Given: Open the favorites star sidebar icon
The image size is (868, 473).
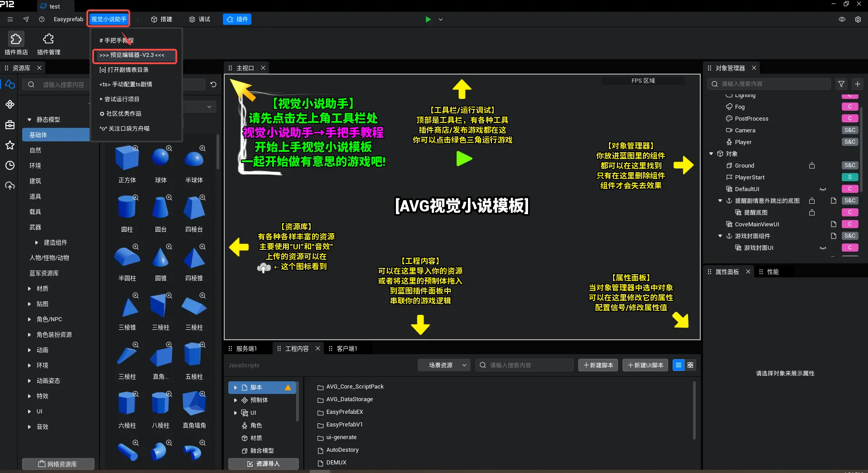Looking at the screenshot, I should [x=10, y=145].
